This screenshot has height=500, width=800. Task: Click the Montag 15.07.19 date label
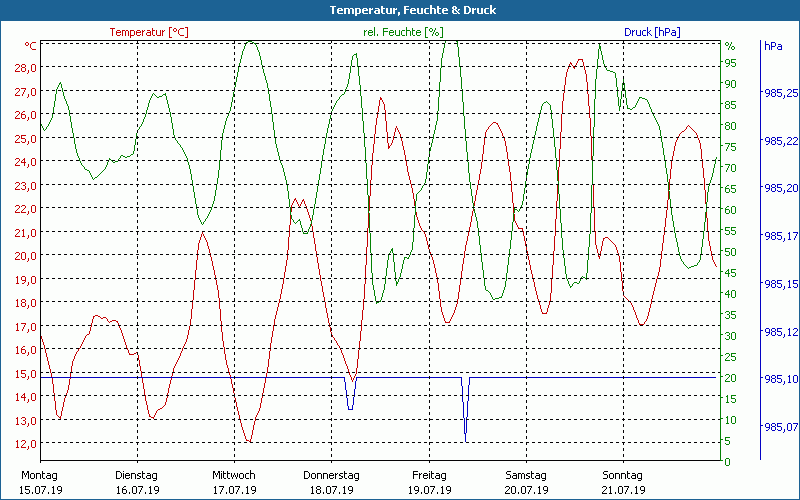click(x=40, y=482)
